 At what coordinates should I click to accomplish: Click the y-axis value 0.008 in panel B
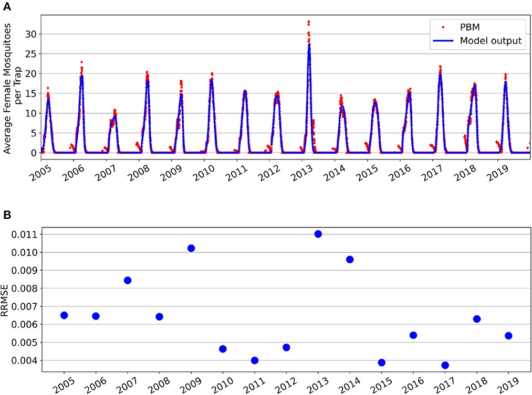pos(24,289)
